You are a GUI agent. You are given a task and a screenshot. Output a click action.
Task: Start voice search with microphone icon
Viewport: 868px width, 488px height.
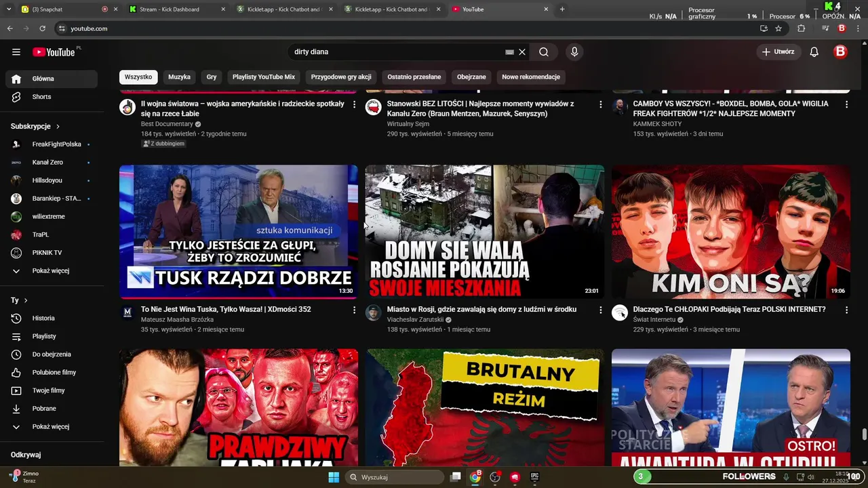[x=574, y=52]
